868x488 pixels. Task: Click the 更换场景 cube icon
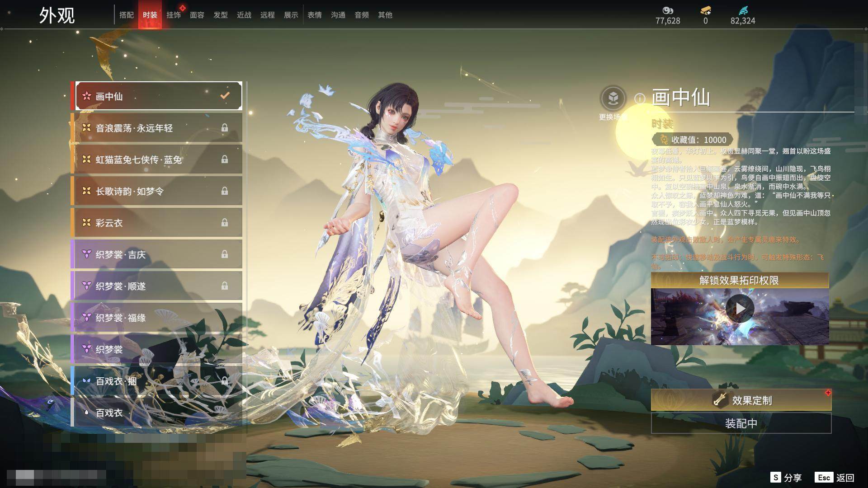click(613, 98)
